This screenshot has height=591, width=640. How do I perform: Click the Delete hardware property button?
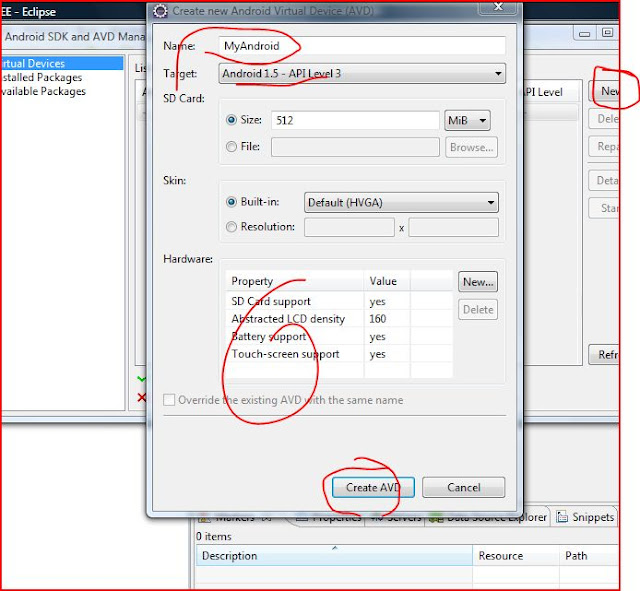point(478,310)
